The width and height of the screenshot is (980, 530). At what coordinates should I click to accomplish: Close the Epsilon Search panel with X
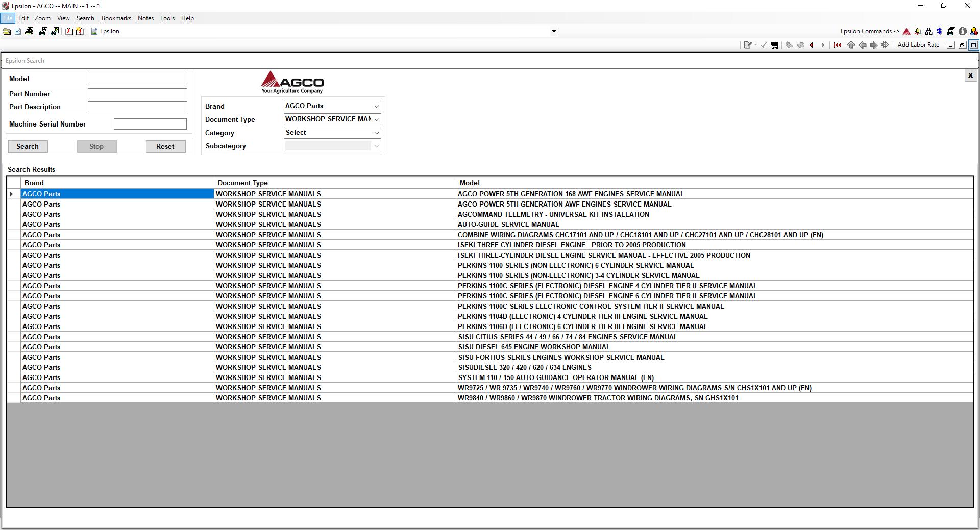[970, 75]
